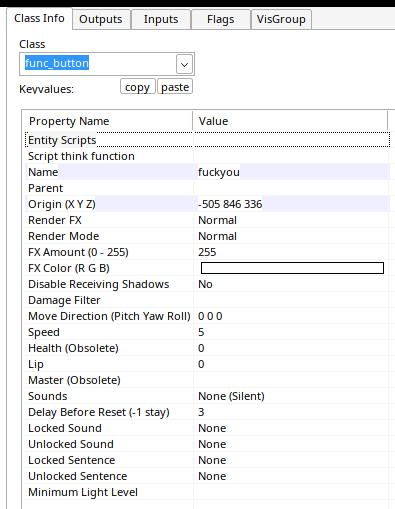Click the Speed value 5

point(201,332)
